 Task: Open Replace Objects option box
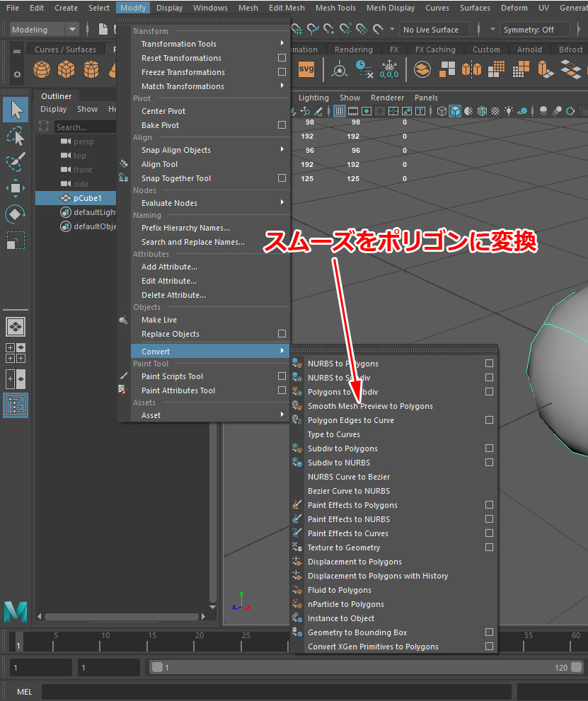click(x=282, y=333)
